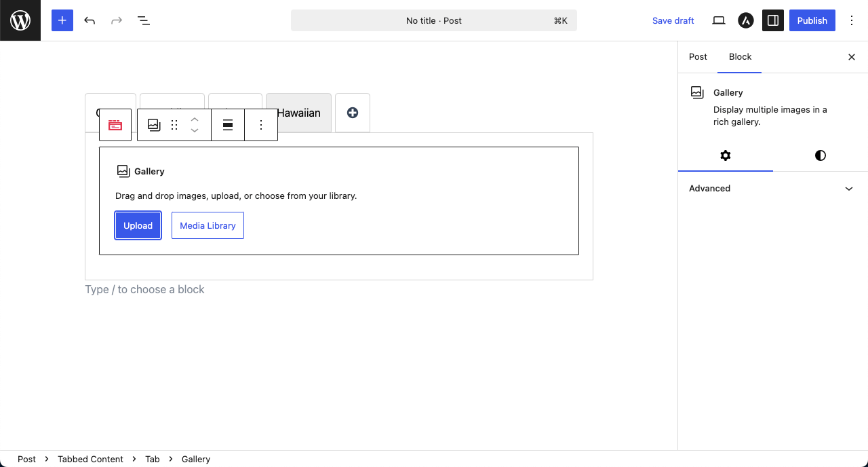The width and height of the screenshot is (868, 467).
Task: Open the block inserter
Action: (62, 20)
